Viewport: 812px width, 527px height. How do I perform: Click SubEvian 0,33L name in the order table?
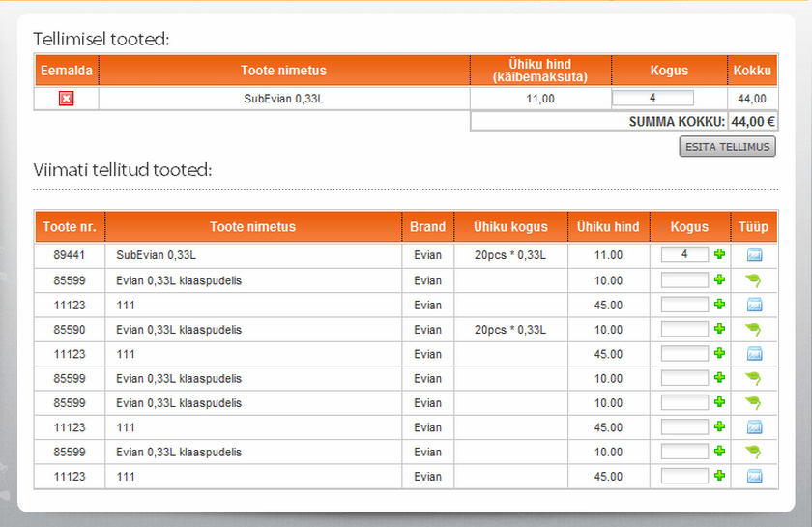(284, 99)
